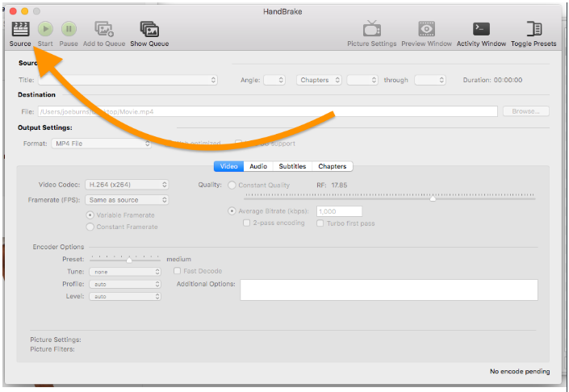Open Picture Settings TV icon
The width and height of the screenshot is (569, 392).
point(372,29)
